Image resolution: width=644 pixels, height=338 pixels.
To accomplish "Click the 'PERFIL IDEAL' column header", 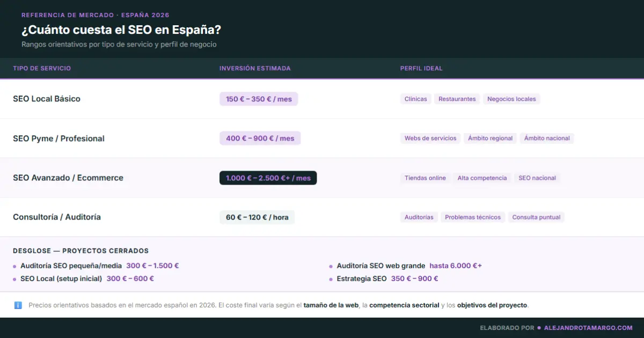I will pos(421,68).
